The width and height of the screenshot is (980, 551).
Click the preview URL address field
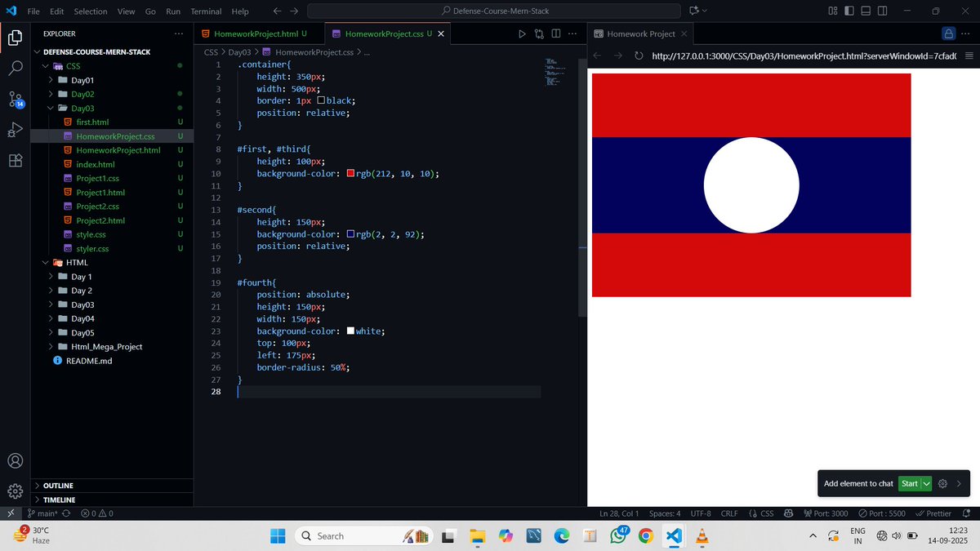(804, 56)
